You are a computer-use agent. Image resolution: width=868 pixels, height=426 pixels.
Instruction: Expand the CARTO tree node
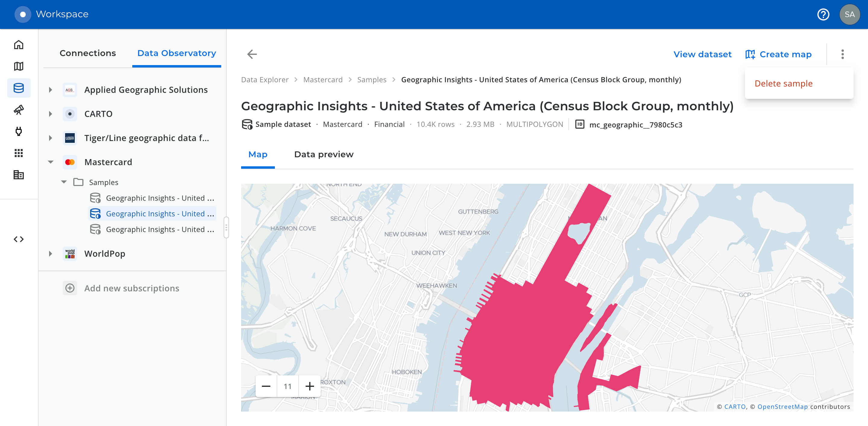pos(51,114)
